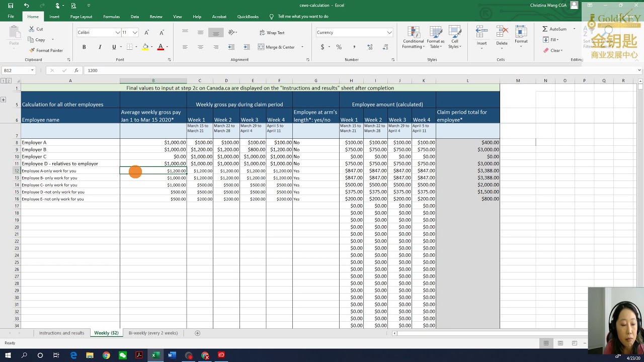644x362 pixels.
Task: Expand grouped rows with plus button
Action: click(x=3, y=100)
